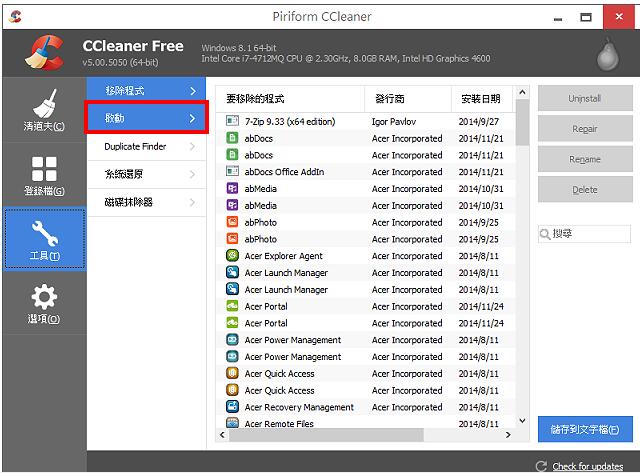This screenshot has height=473, width=640.
Task: Open the Cleaner broom section in sidebar
Action: (44, 110)
